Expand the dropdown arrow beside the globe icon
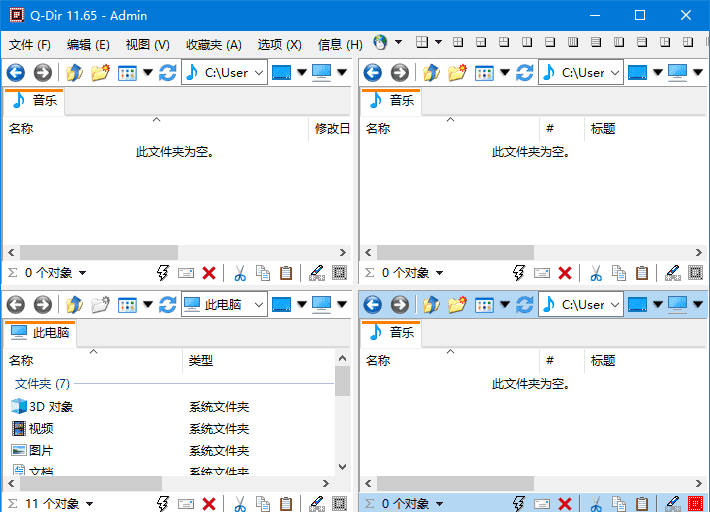The width and height of the screenshot is (710, 512). pos(398,42)
